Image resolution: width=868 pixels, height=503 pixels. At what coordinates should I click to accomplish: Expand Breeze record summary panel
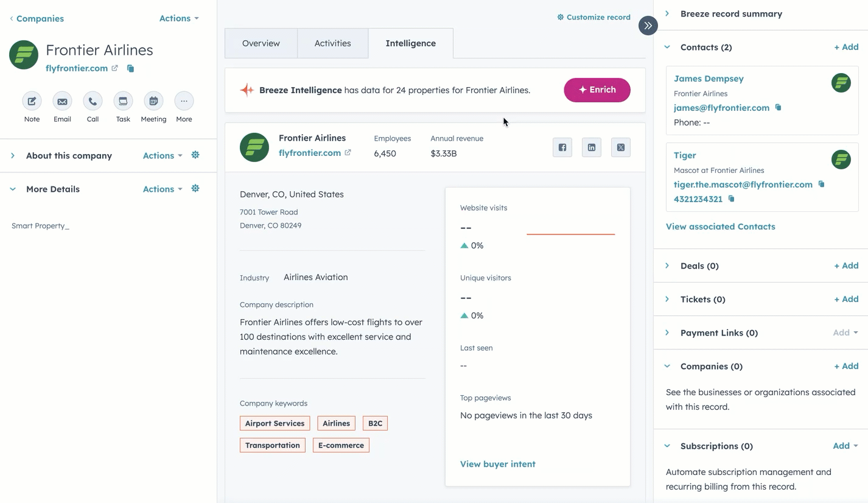[667, 13]
